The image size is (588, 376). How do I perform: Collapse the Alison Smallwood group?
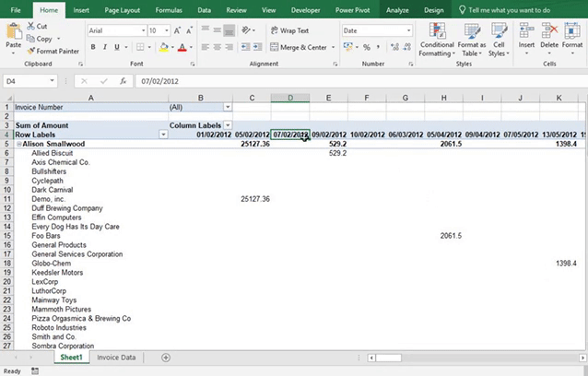tap(18, 144)
